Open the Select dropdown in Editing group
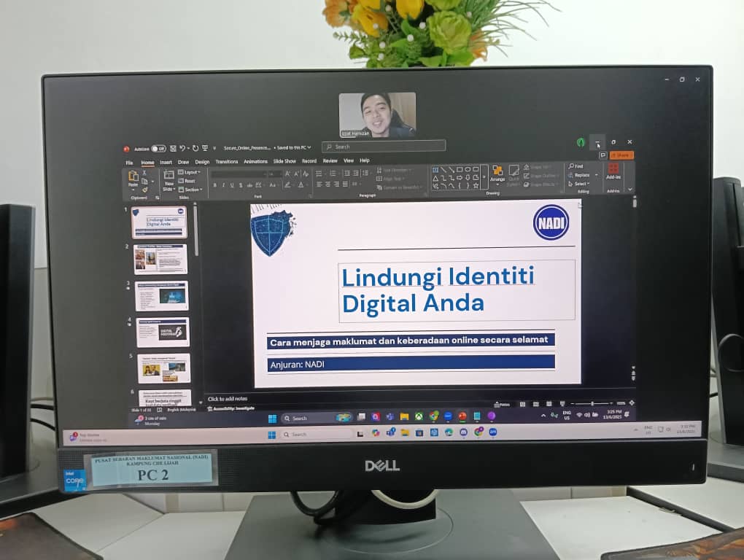The height and width of the screenshot is (560, 744). click(x=579, y=184)
